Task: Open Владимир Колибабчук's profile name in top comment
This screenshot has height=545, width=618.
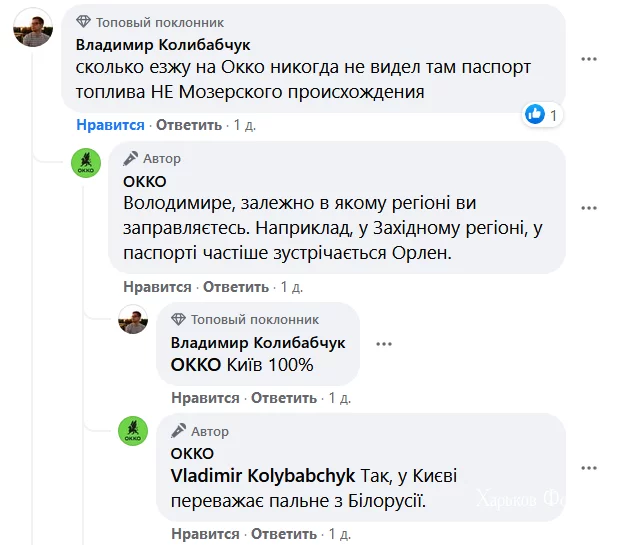Action: tap(163, 43)
